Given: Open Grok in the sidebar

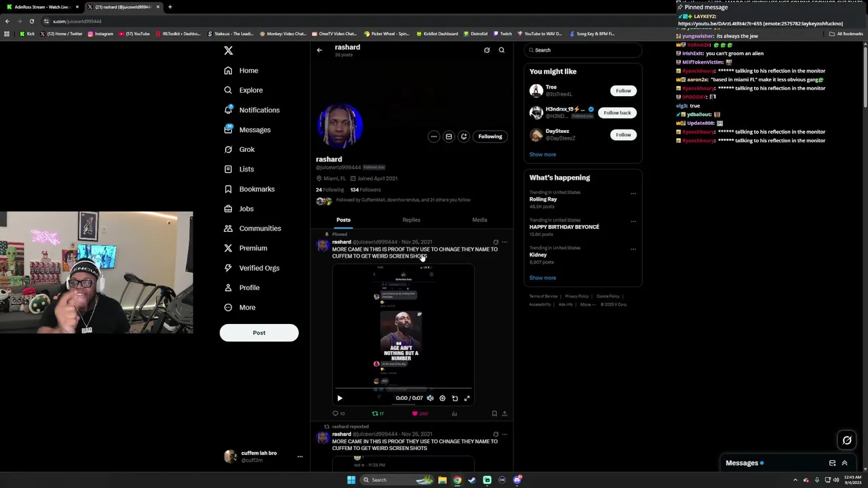Looking at the screenshot, I should click(x=239, y=149).
